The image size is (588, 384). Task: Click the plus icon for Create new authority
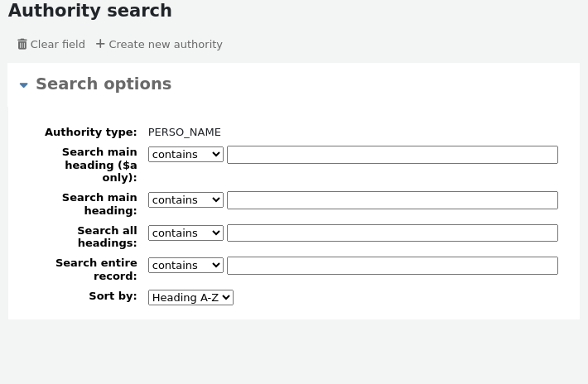tap(100, 44)
